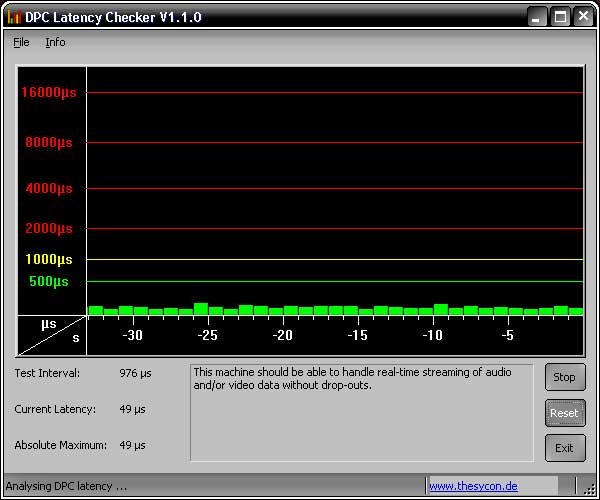Close the DPC Latency Checker window
This screenshot has width=600, height=500.
pyautogui.click(x=583, y=16)
